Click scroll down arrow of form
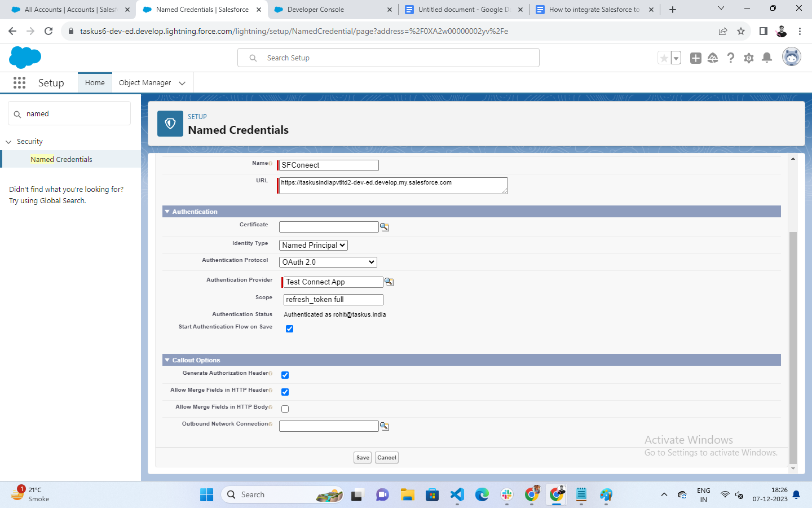Viewport: 812px width, 508px height. coord(793,468)
